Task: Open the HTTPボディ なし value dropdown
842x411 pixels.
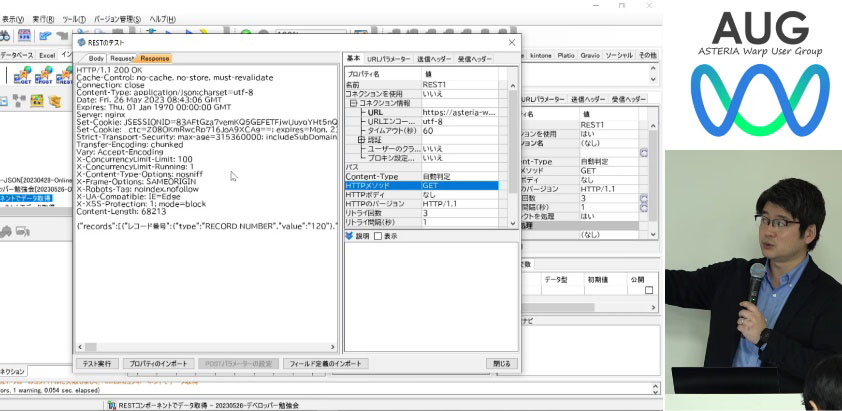Action: tap(460, 194)
